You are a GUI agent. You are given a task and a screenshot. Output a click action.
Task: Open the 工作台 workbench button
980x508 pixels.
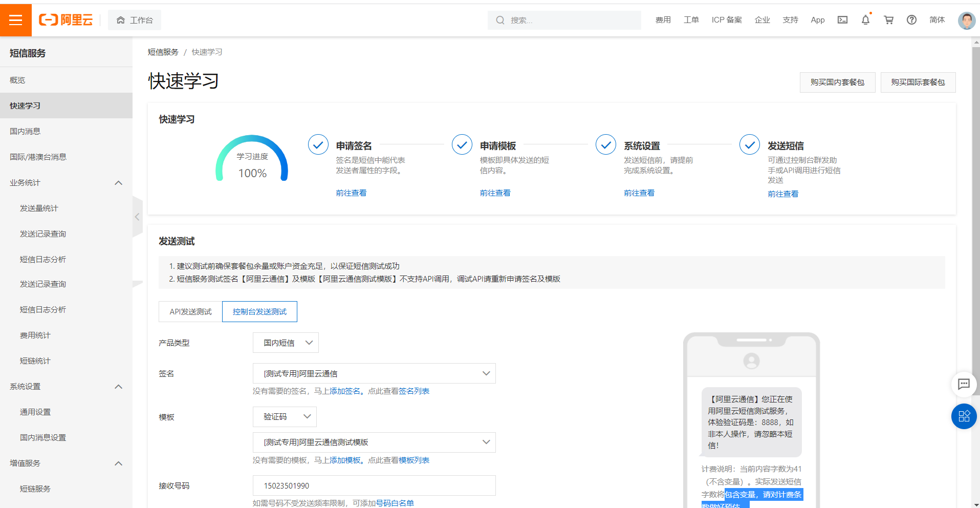(135, 20)
